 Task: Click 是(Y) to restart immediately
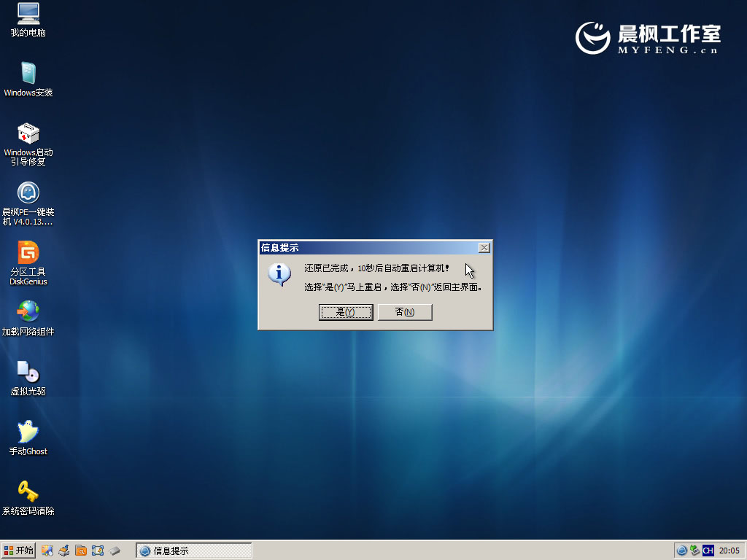346,312
